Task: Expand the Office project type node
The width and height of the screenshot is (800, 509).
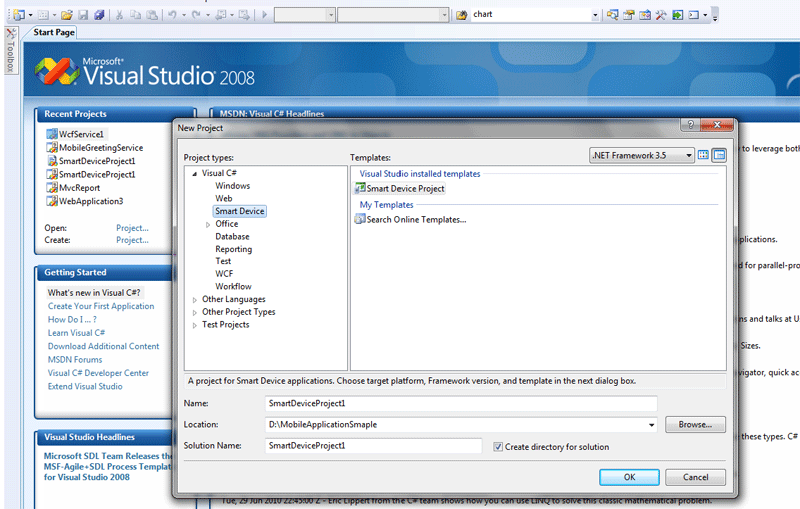Action: click(208, 224)
